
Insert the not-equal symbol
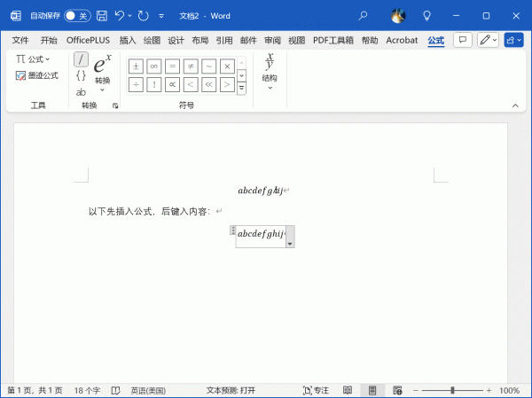191,66
